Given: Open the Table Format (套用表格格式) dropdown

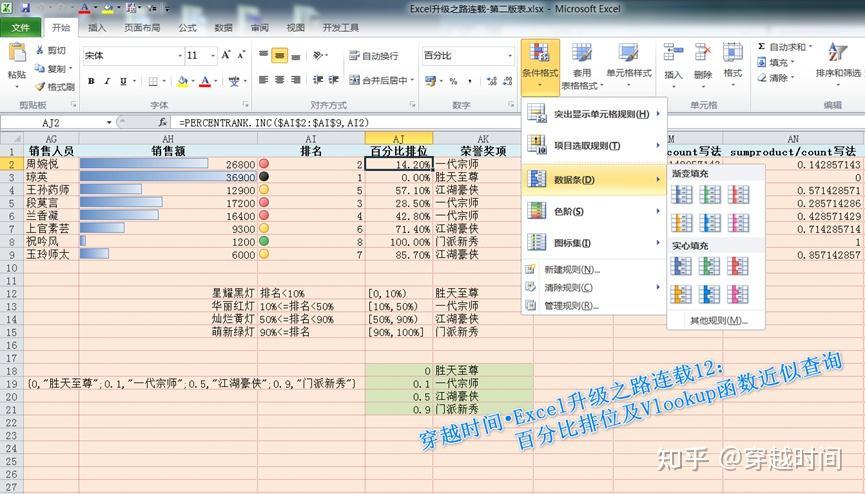Looking at the screenshot, I should 582,66.
